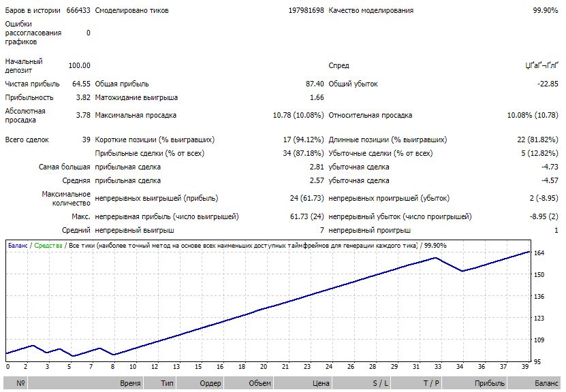566x392 pixels.
Task: Click the Ошибки рассогласования графиков value 0
Action: point(89,33)
